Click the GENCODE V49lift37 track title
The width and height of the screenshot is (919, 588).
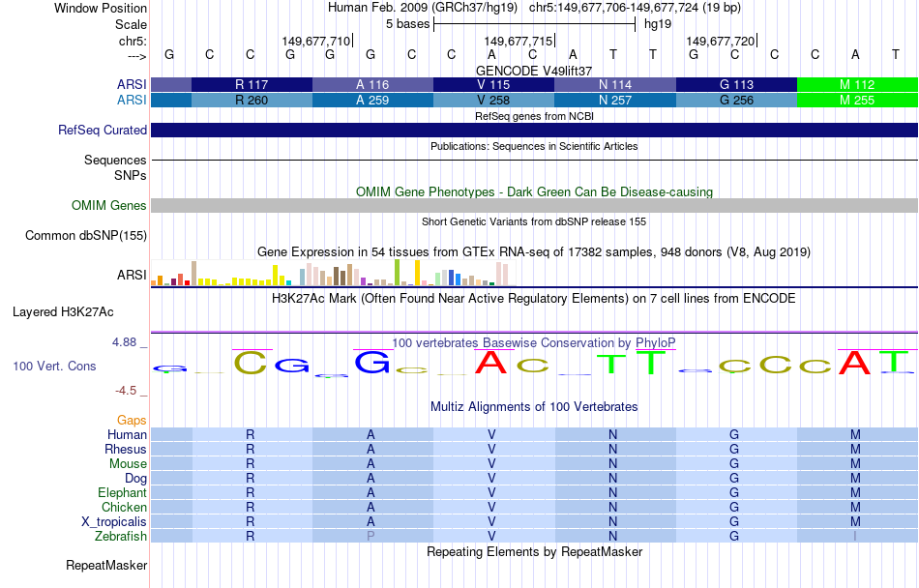click(534, 71)
